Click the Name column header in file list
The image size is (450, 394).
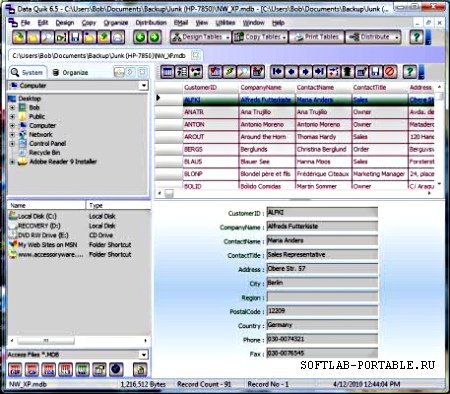click(x=46, y=205)
